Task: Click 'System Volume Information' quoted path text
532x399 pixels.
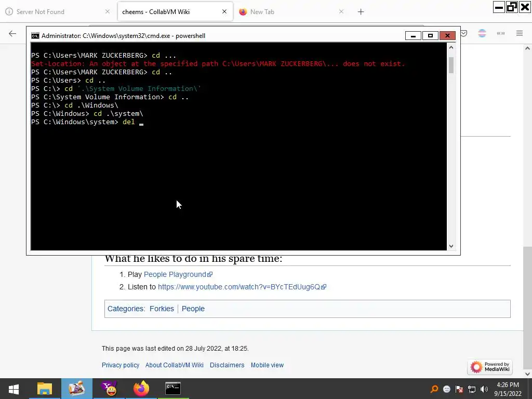Action: (139, 88)
